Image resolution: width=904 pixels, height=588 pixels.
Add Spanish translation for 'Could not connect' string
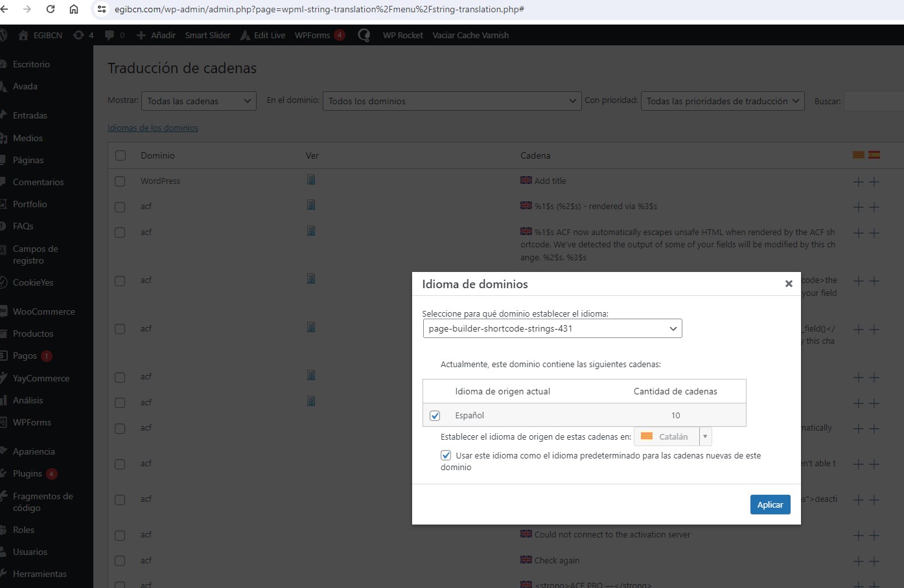point(874,536)
